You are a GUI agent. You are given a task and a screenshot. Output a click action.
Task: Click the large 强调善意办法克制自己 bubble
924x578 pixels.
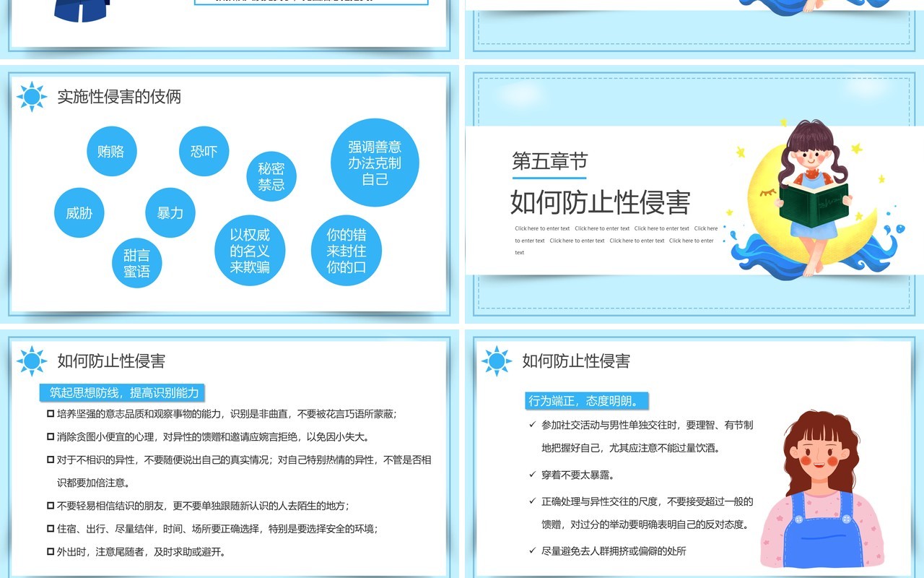coord(375,163)
